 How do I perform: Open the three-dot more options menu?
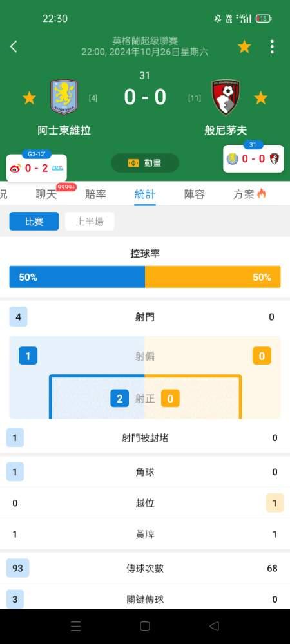pos(272,47)
